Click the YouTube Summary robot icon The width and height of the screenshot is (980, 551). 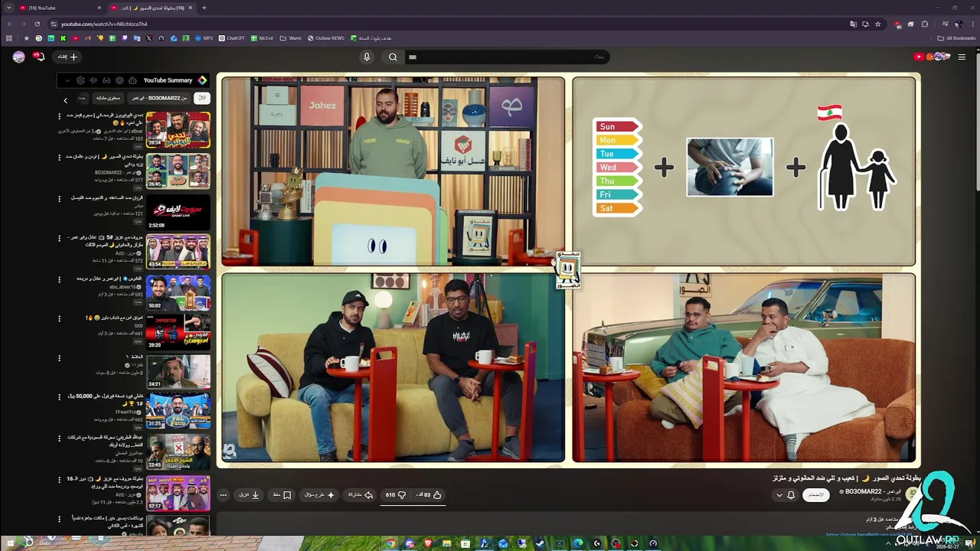click(132, 80)
